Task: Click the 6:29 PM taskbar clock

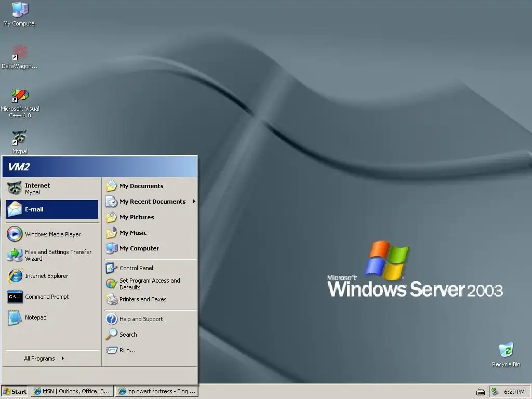Action: [x=514, y=392]
